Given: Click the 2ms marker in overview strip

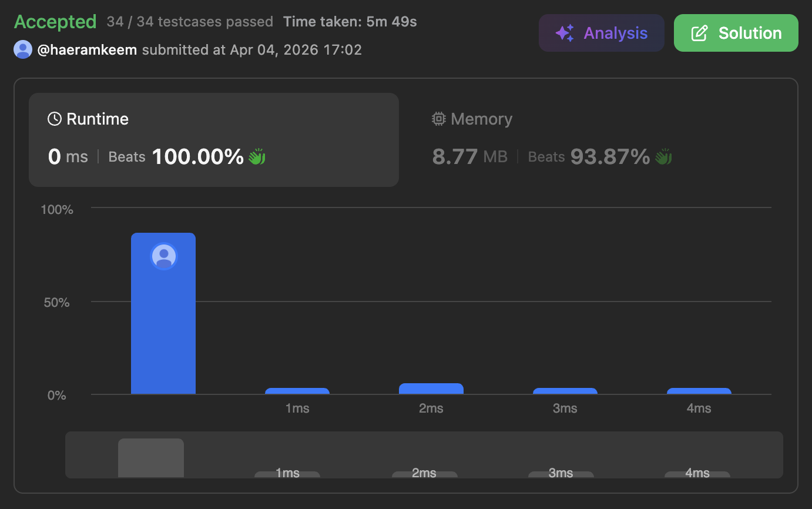Looking at the screenshot, I should click(x=424, y=474).
